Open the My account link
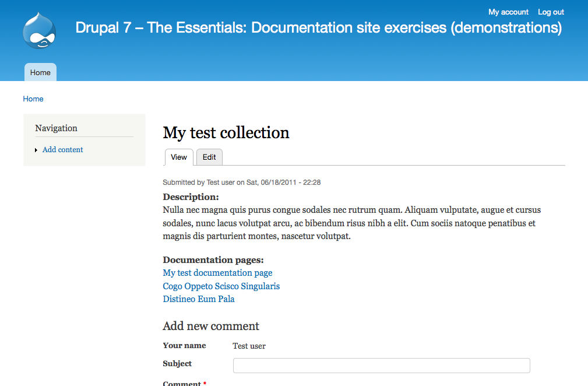Screen dimensions: 588x386 coord(508,12)
